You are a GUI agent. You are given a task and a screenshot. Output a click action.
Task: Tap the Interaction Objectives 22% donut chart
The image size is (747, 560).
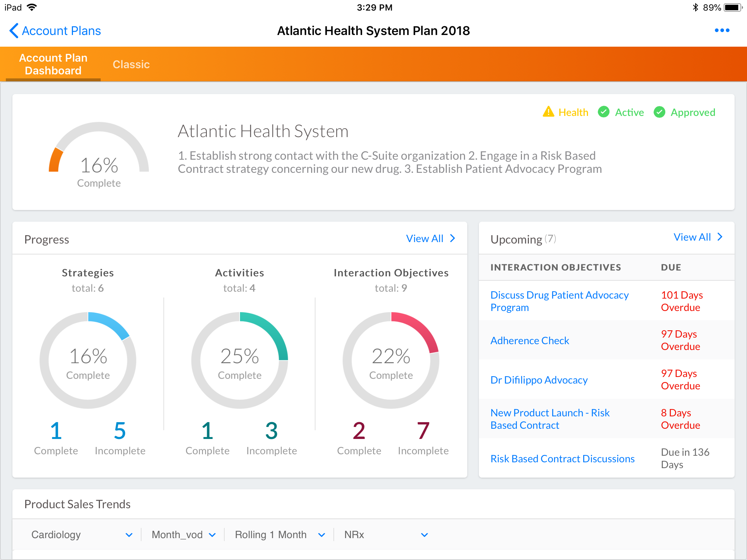[391, 360]
